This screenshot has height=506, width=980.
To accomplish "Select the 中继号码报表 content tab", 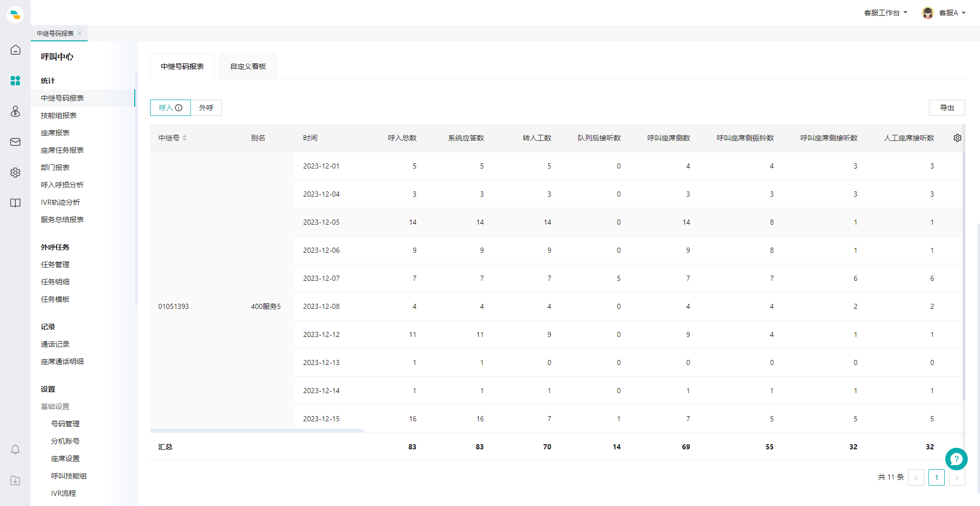I will [182, 66].
